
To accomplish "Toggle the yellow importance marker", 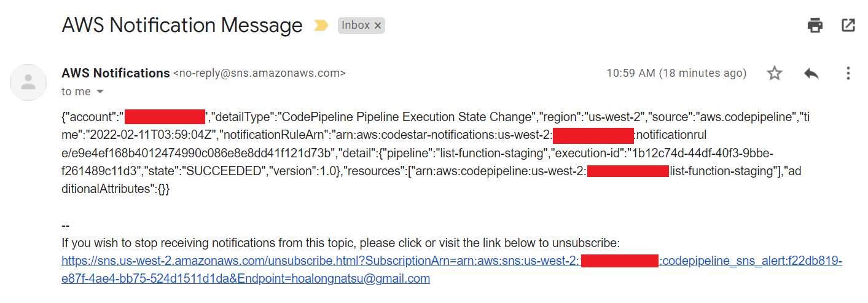I will tap(321, 26).
